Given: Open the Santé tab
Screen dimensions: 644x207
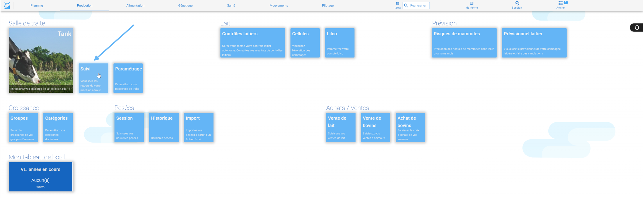Looking at the screenshot, I should pos(231,5).
